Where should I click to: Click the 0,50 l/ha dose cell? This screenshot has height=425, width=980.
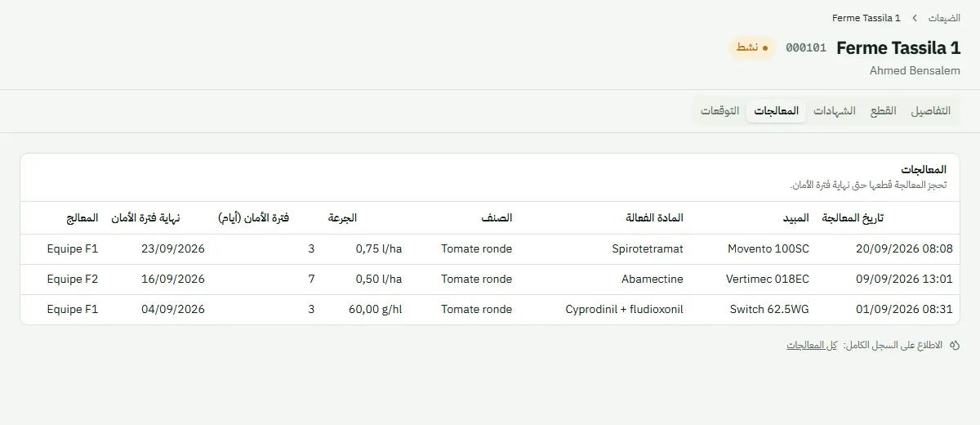[379, 279]
